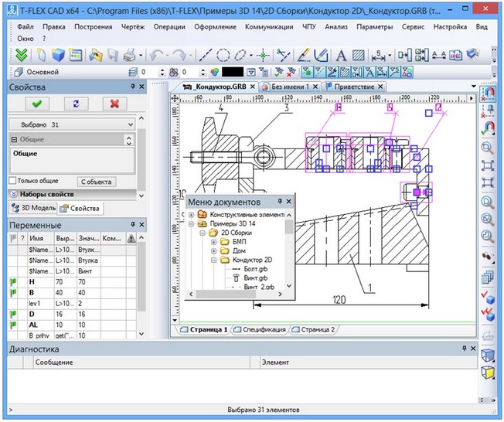Toggle the green flag for variable AL
The width and height of the screenshot is (504, 422).
13,325
